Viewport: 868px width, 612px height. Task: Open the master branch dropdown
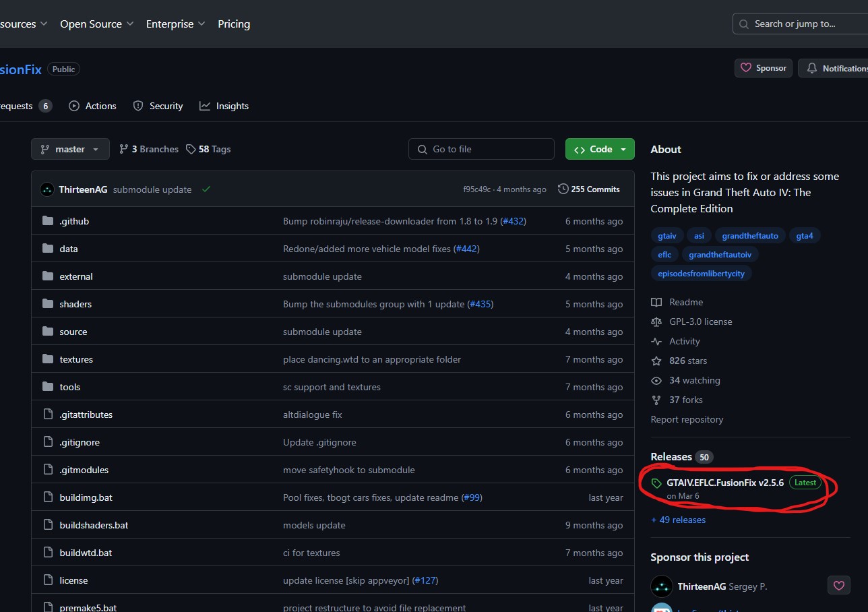(x=70, y=149)
